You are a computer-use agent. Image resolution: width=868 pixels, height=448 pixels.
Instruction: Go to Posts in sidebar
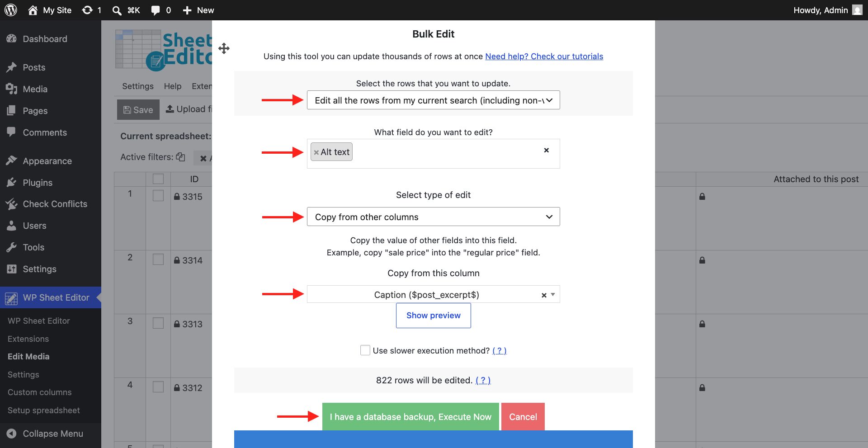tap(34, 67)
